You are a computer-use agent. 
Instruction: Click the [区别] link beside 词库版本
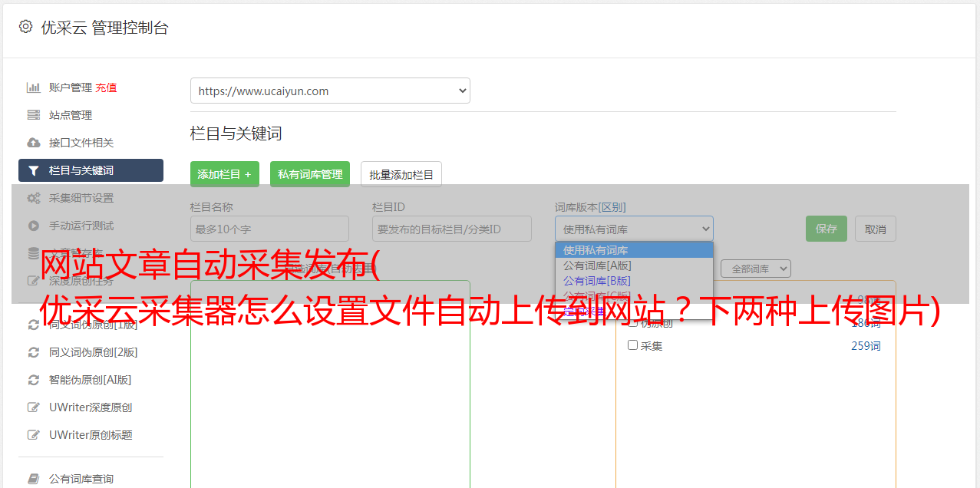(x=614, y=207)
